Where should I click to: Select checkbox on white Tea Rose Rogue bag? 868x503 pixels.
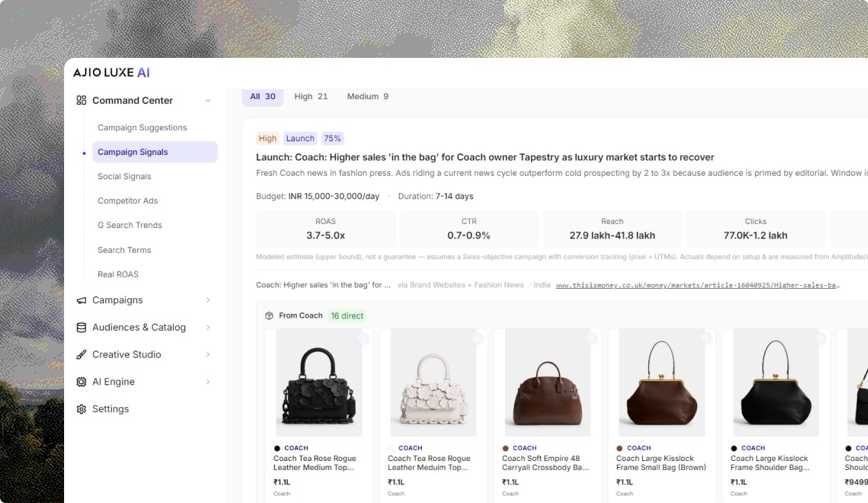click(477, 338)
